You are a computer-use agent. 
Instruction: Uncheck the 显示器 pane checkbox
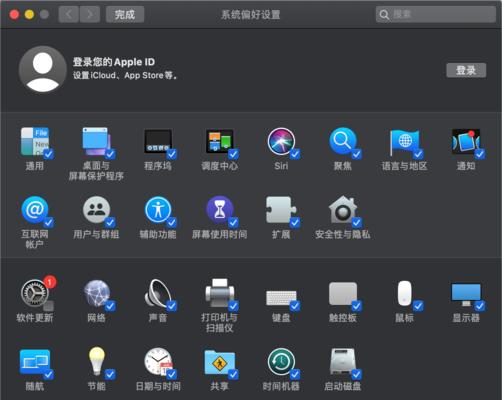point(480,306)
